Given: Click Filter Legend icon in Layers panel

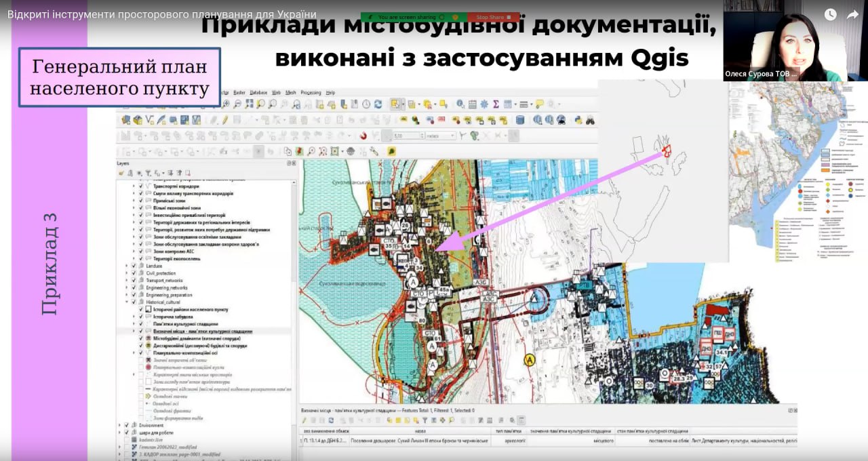Looking at the screenshot, I should (148, 173).
